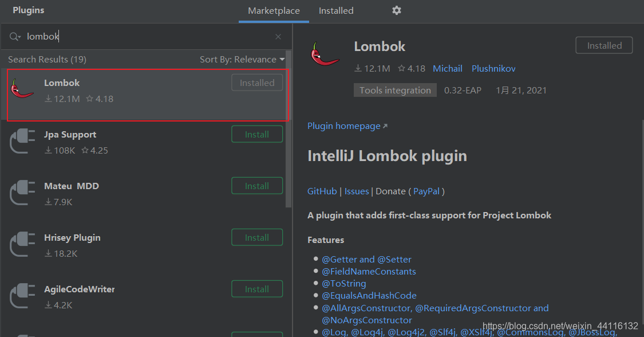Click the Installed button in Lombok details header
The width and height of the screenshot is (644, 337).
(x=604, y=45)
